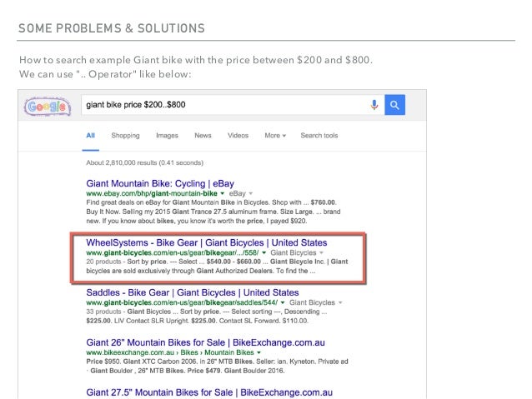532x399 pixels.
Task: Focus the search box with giant bike query
Action: coord(233,105)
